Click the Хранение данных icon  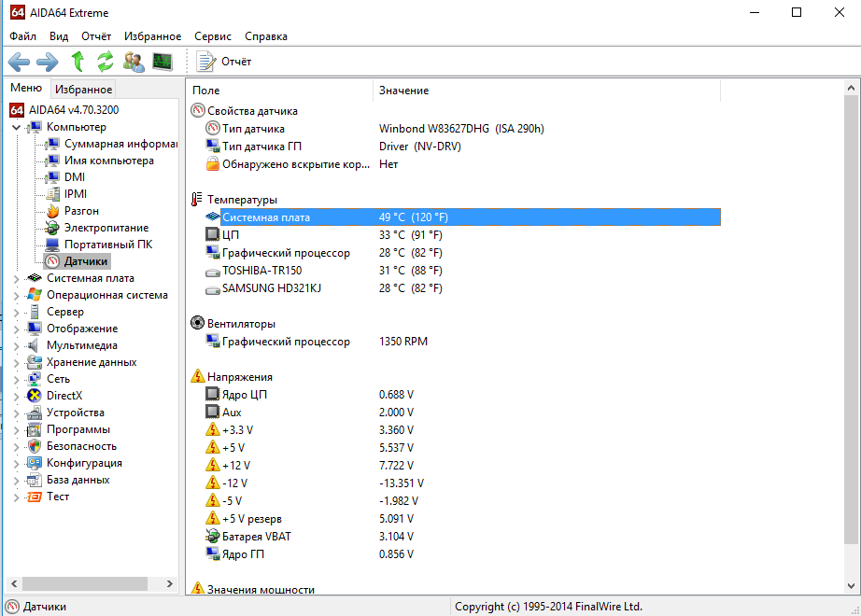pyautogui.click(x=35, y=362)
